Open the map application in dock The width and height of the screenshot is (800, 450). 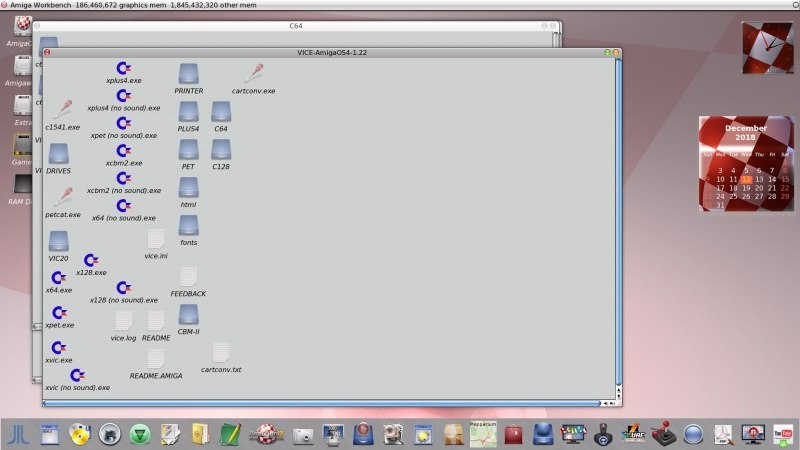tap(483, 435)
